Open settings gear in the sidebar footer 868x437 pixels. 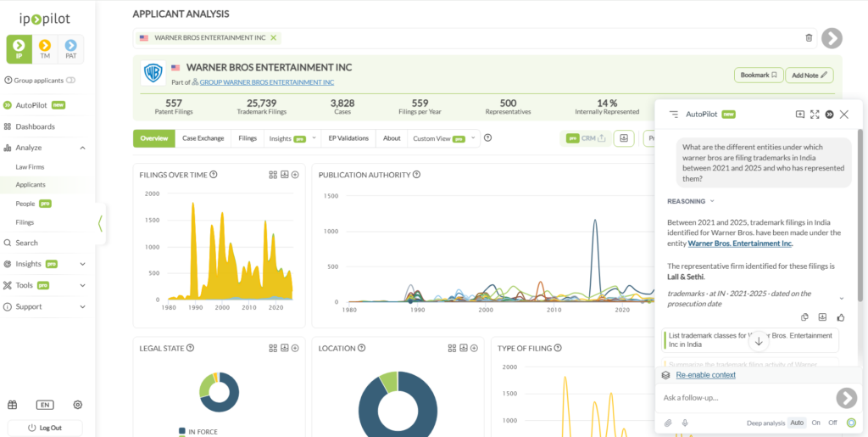[77, 405]
